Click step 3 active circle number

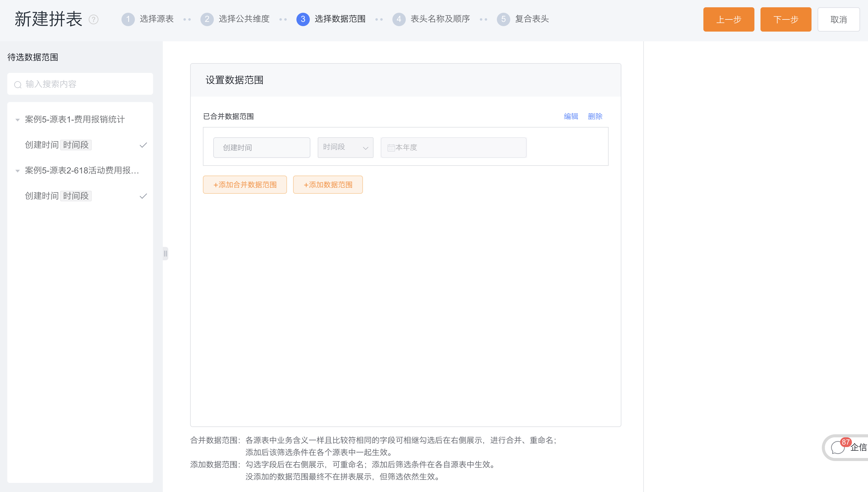tap(303, 19)
